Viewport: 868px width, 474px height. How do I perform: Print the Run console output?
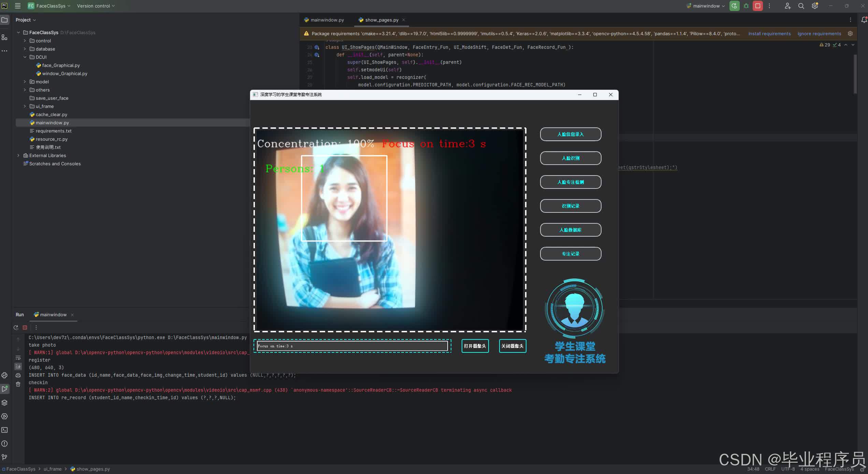18,375
